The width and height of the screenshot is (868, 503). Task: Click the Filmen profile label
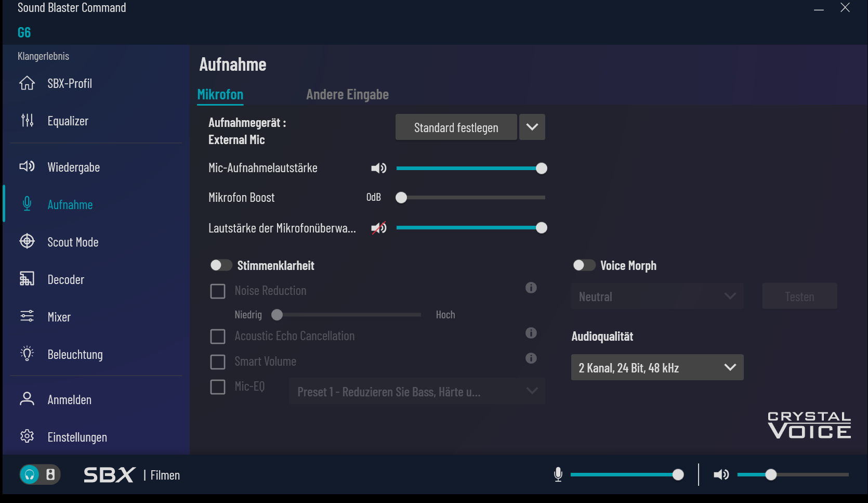(x=165, y=475)
